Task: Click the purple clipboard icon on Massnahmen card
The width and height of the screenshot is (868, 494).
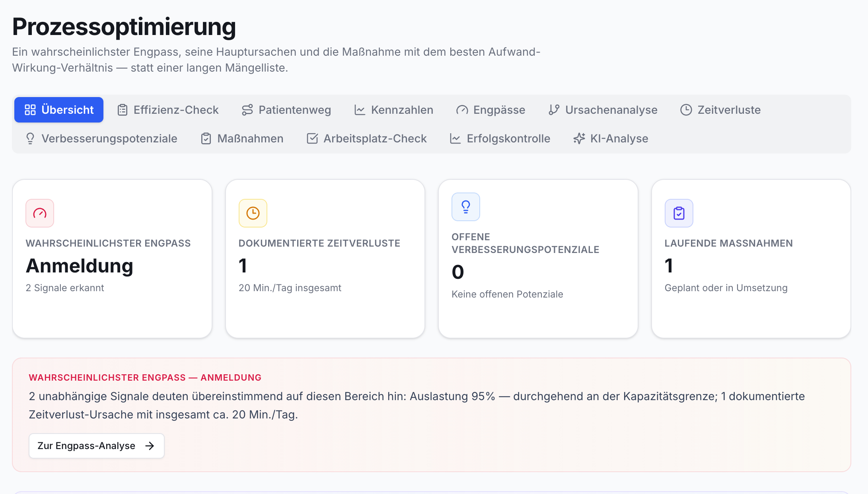Action: point(679,213)
